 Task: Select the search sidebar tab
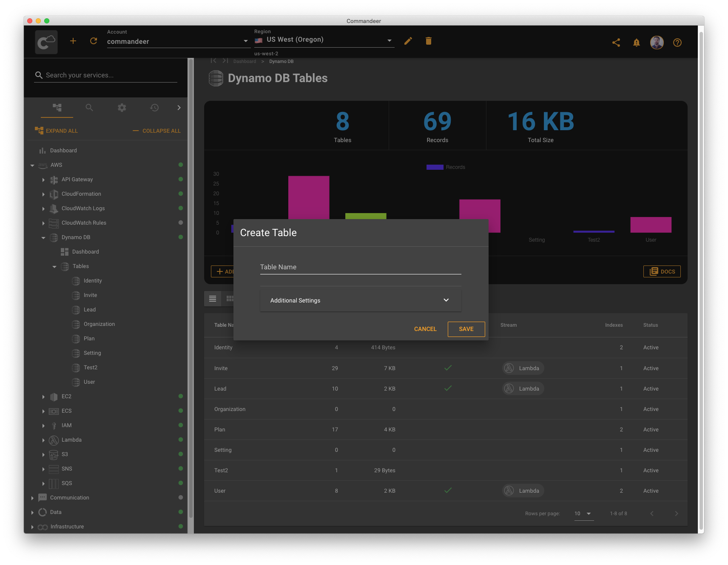click(89, 108)
